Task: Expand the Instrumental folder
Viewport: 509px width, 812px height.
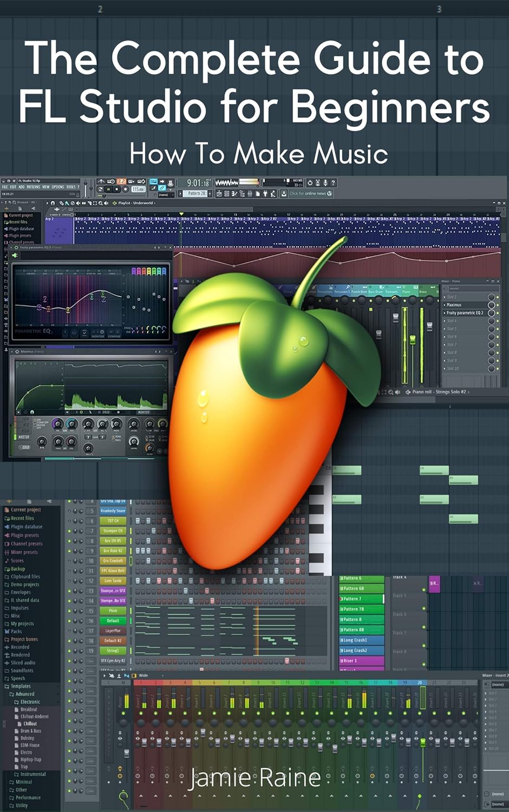Action: 30,774
